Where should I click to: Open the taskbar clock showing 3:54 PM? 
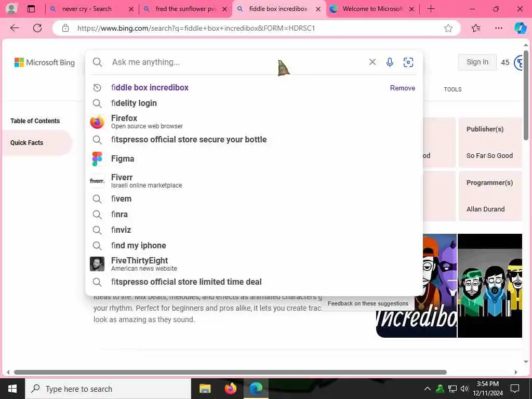point(487,389)
